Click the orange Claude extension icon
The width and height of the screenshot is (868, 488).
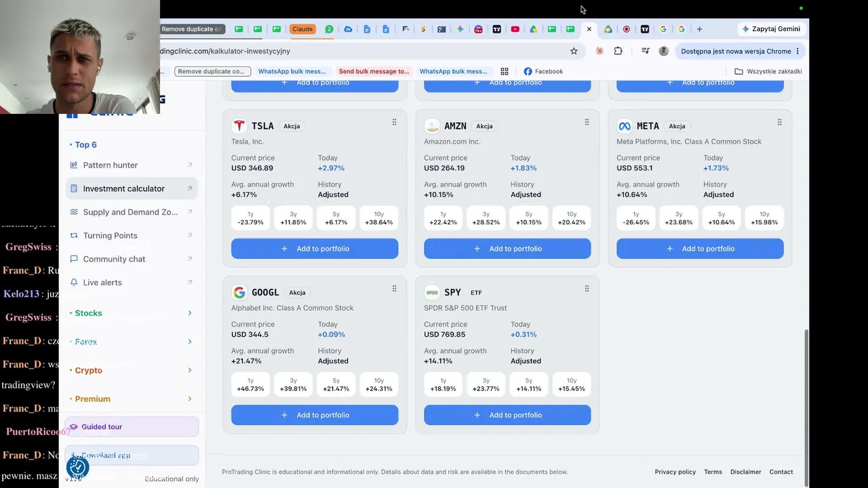click(599, 51)
